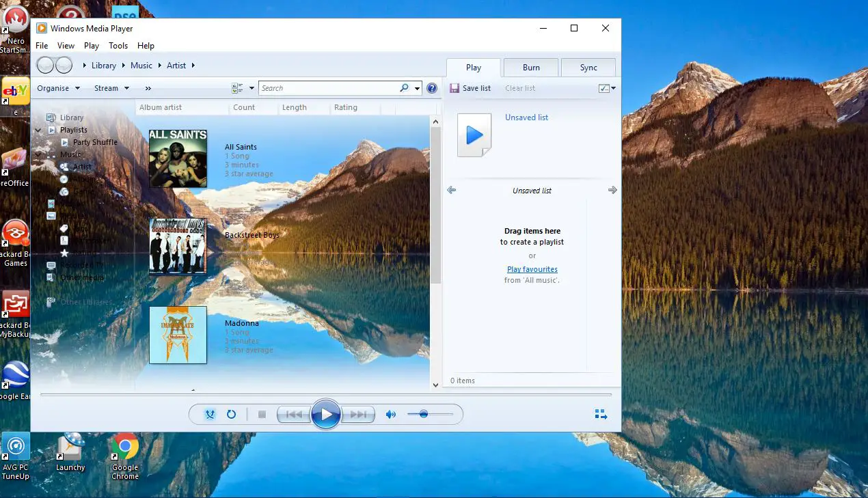Open the list options checkbox dropdown

607,88
